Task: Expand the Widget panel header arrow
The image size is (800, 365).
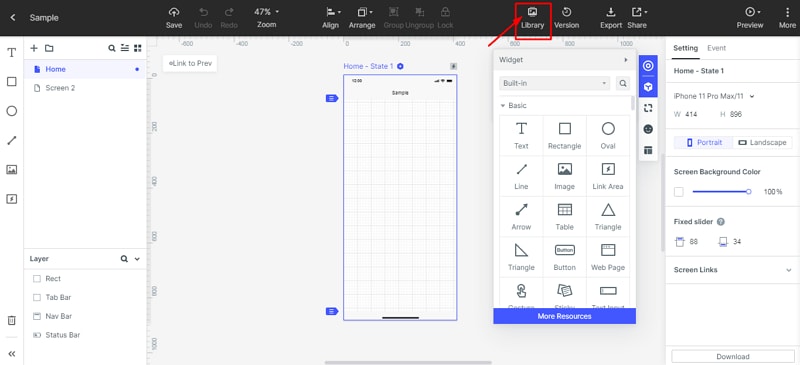Action: click(626, 60)
